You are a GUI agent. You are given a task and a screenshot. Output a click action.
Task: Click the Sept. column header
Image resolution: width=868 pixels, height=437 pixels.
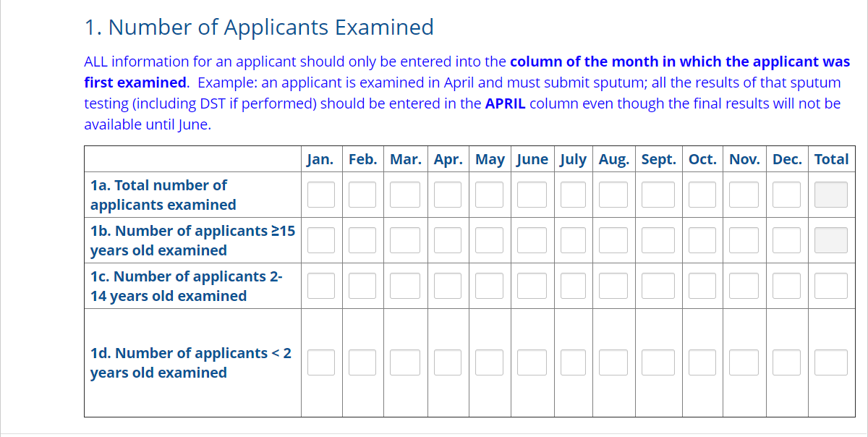point(658,159)
